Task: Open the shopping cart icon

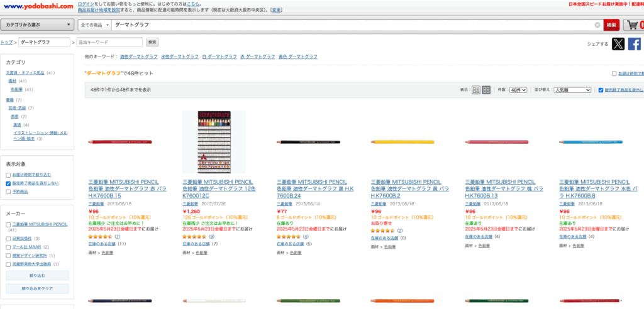Action: point(634,25)
